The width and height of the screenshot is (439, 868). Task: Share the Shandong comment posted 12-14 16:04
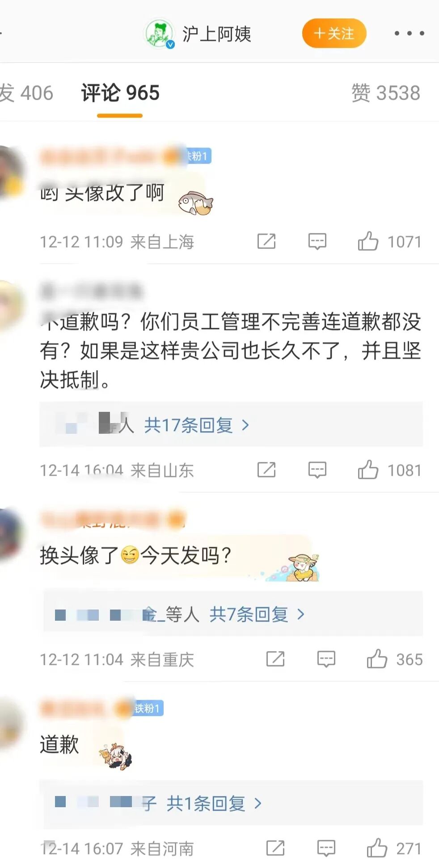click(x=266, y=470)
